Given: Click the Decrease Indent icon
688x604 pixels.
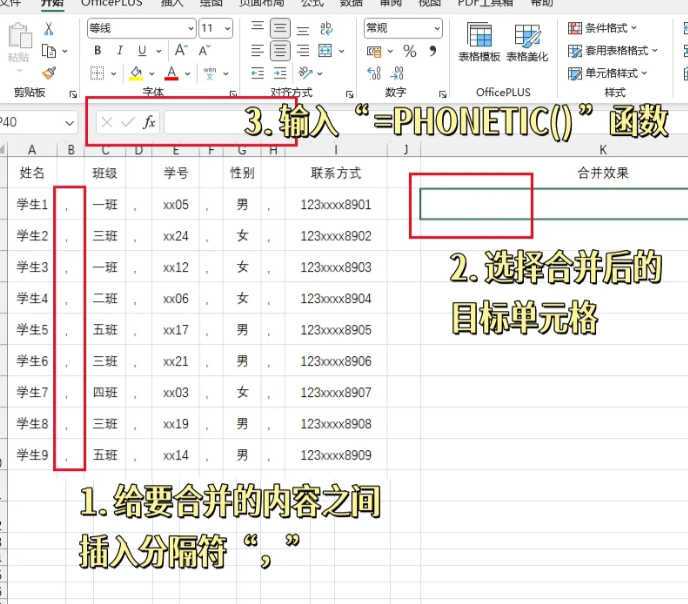Looking at the screenshot, I should click(257, 73).
